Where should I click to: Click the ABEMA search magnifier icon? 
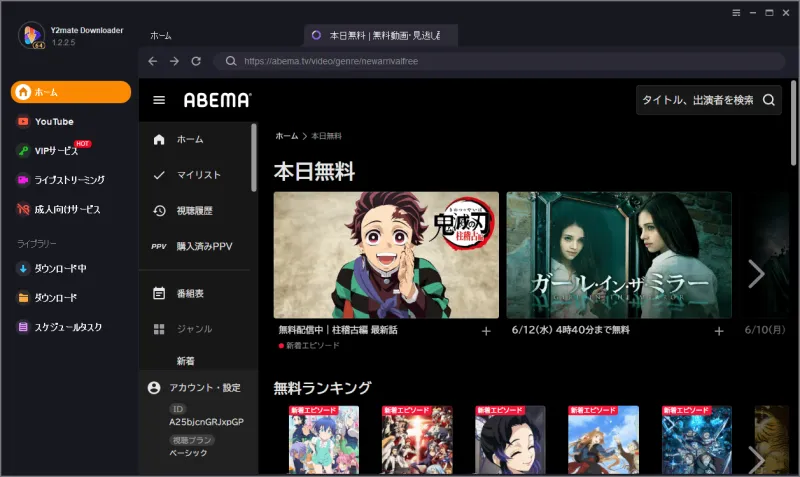click(769, 100)
